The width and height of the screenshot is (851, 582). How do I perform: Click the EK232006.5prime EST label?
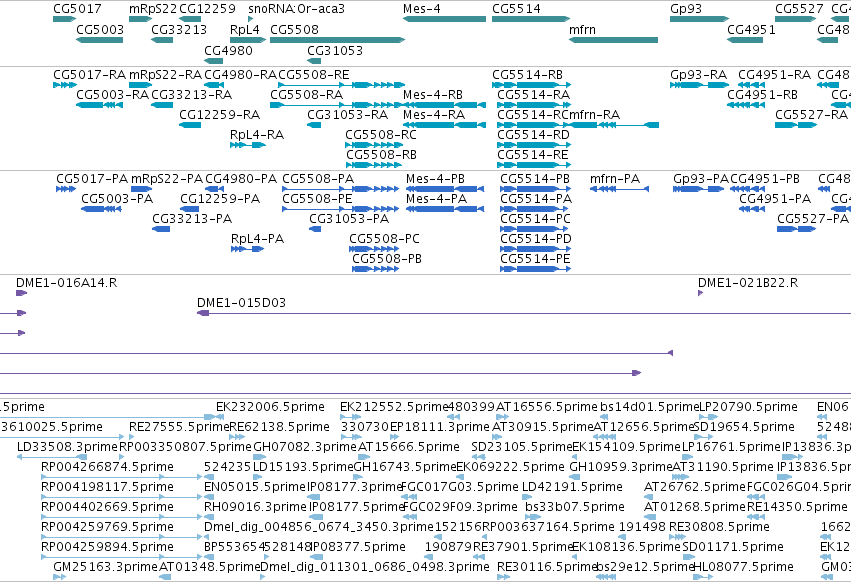(x=270, y=407)
